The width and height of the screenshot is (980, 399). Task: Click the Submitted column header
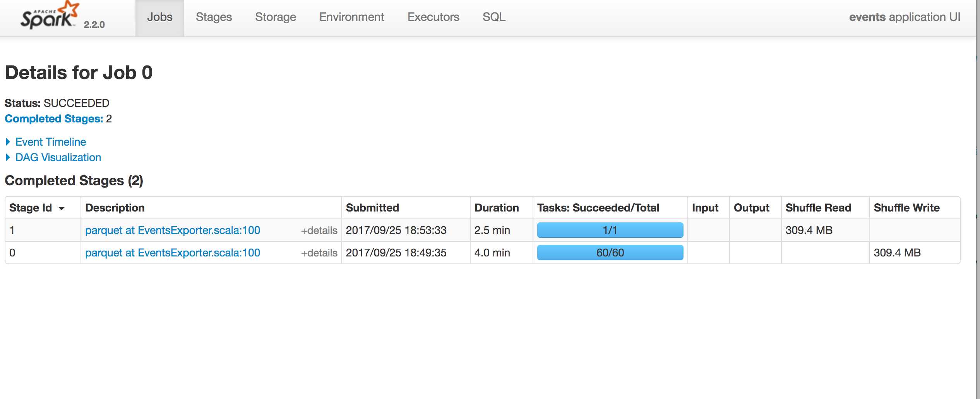[x=406, y=208]
